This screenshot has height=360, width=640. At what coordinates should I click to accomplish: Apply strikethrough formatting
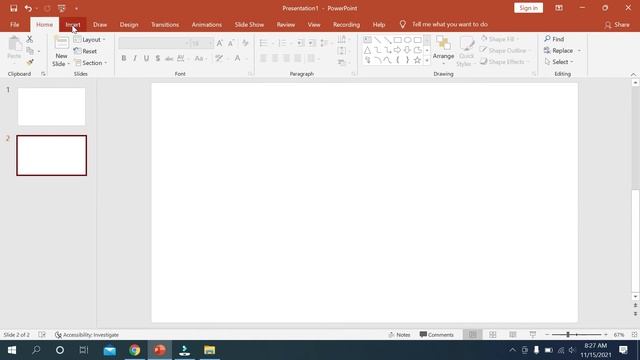[x=169, y=59]
